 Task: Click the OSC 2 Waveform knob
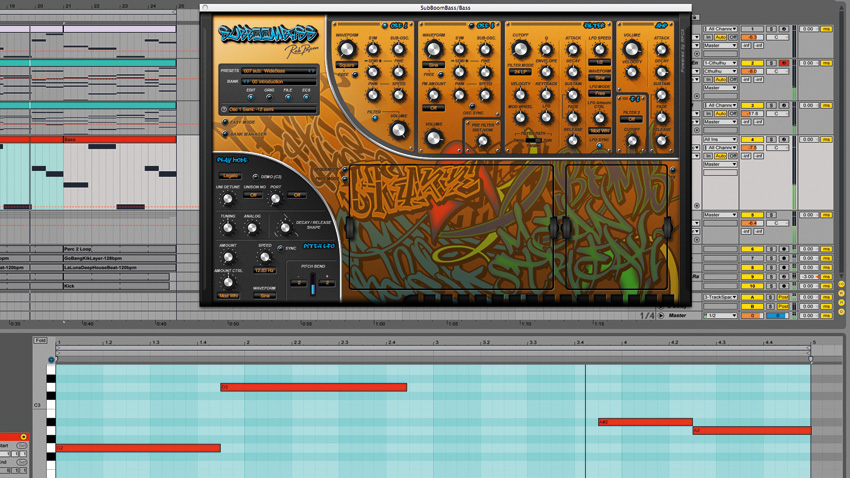(433, 49)
